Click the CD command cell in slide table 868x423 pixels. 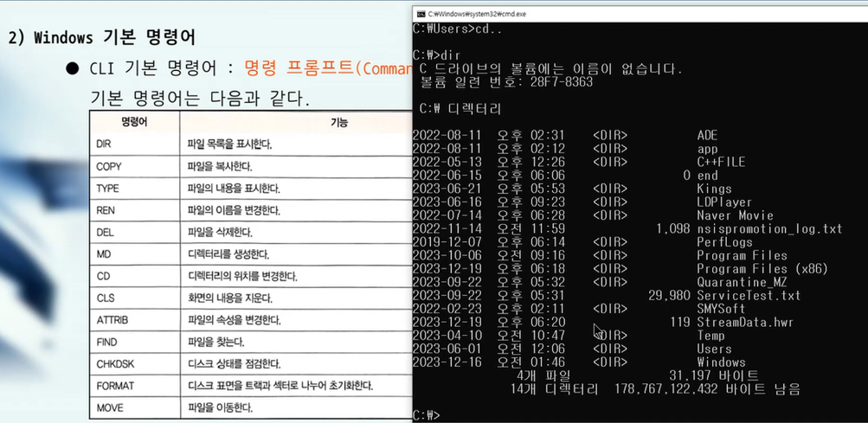coord(134,276)
